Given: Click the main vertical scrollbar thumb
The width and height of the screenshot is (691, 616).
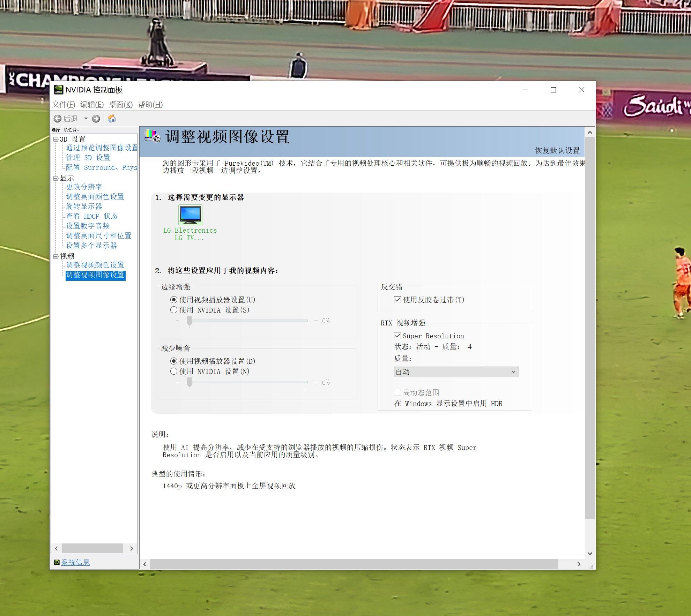Looking at the screenshot, I should [x=590, y=328].
